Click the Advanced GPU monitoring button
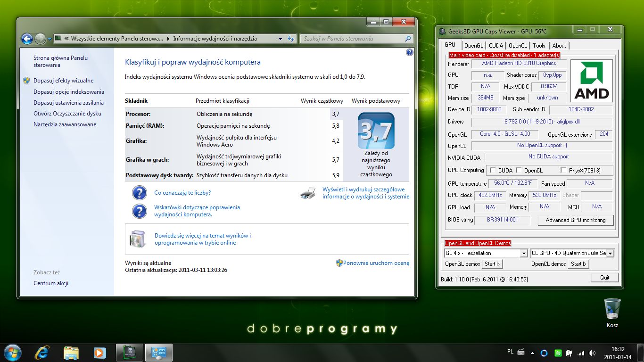Screen dimensions: 644x362 pos(575,220)
